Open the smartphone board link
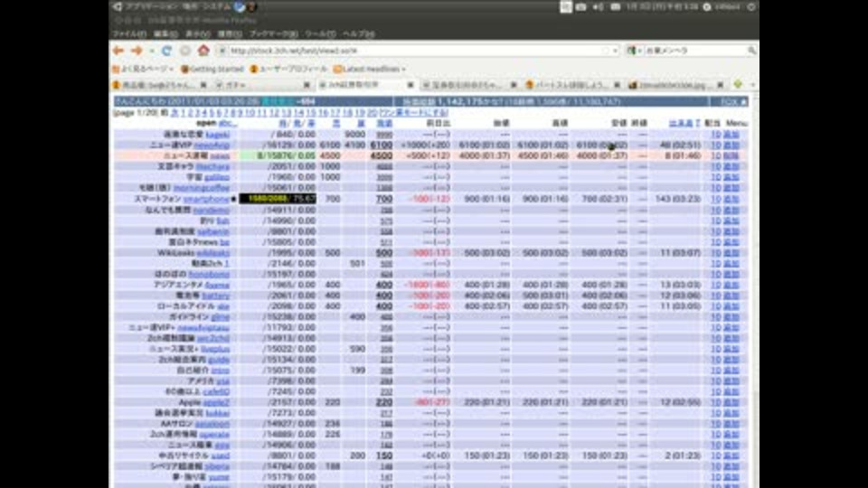The width and height of the screenshot is (868, 488). click(206, 199)
